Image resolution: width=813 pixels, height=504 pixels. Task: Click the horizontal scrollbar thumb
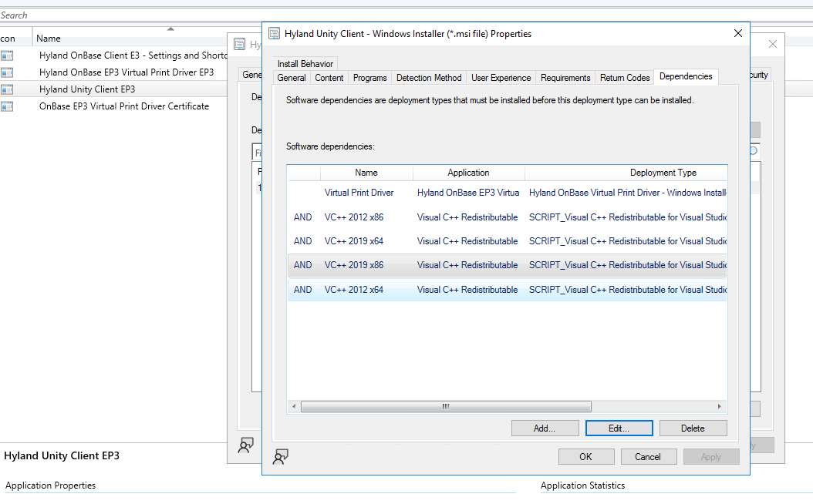[446, 407]
